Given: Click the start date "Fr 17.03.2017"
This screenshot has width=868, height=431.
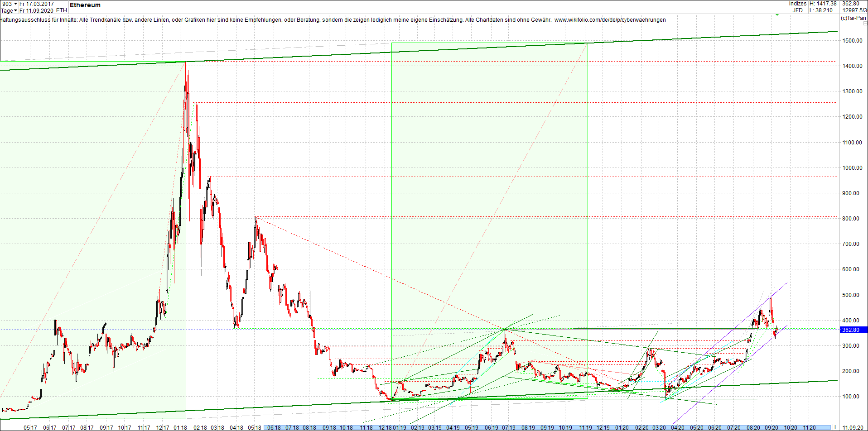Looking at the screenshot, I should pyautogui.click(x=36, y=3).
